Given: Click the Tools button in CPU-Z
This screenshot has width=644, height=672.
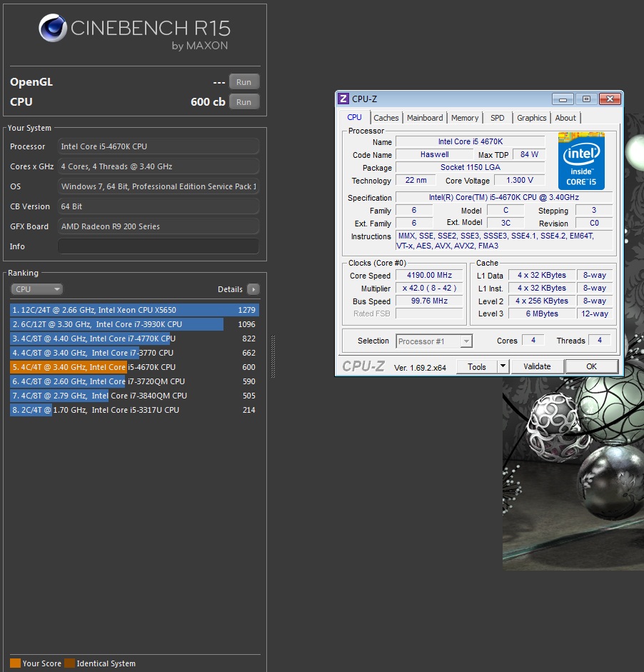Looking at the screenshot, I should pyautogui.click(x=477, y=367).
